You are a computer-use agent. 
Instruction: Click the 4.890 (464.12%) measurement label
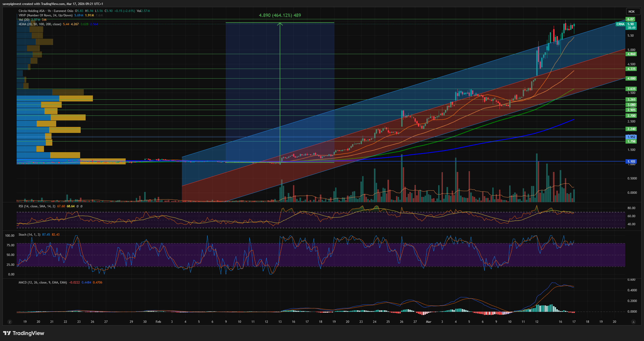280,15
